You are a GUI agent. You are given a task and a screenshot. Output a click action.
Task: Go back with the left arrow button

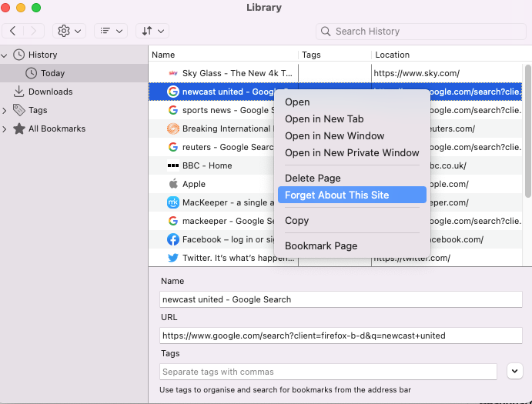click(x=13, y=31)
